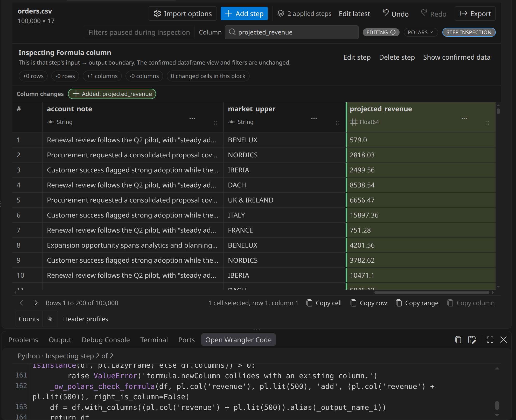Screen dimensions: 516x420
Task: Select the UK & IRELAND cell
Action: tap(284, 200)
